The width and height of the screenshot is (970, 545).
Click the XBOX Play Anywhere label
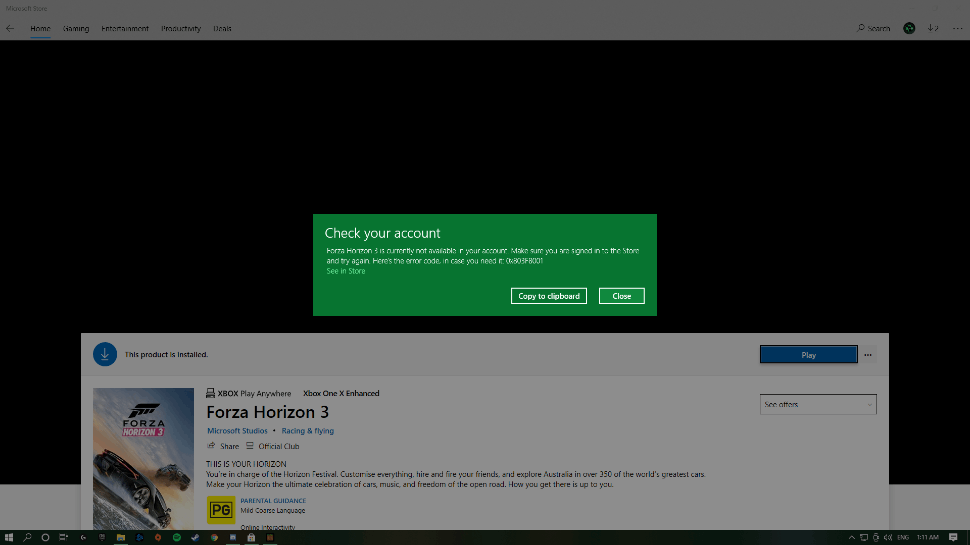click(249, 393)
